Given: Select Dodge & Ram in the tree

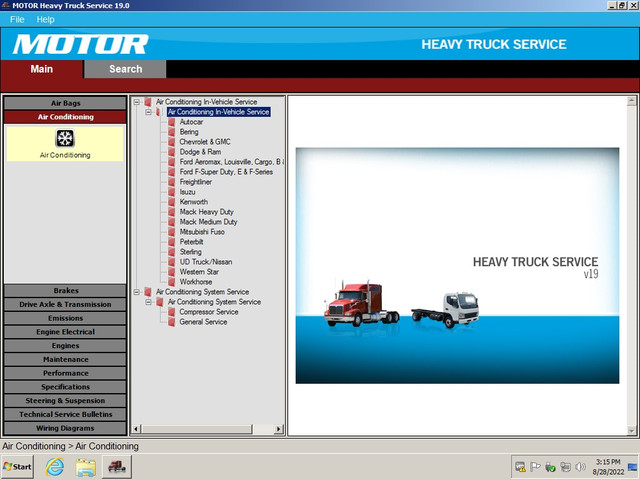Looking at the screenshot, I should pyautogui.click(x=200, y=152).
